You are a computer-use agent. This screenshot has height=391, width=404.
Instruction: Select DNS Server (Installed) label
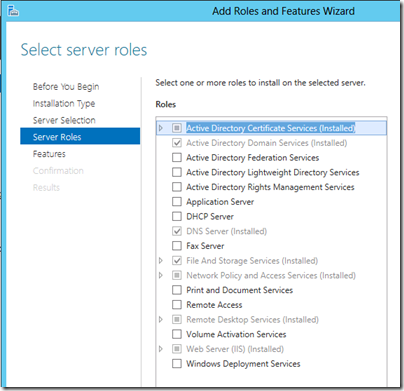coord(227,231)
